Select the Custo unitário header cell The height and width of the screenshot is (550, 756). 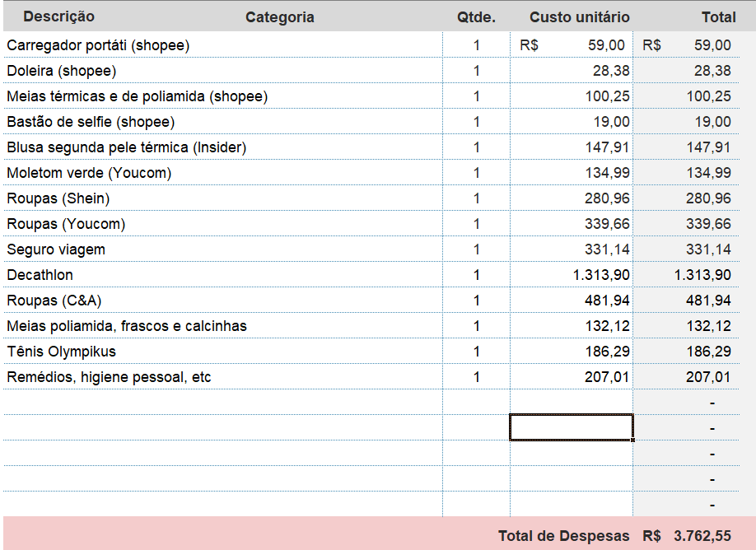pyautogui.click(x=579, y=17)
